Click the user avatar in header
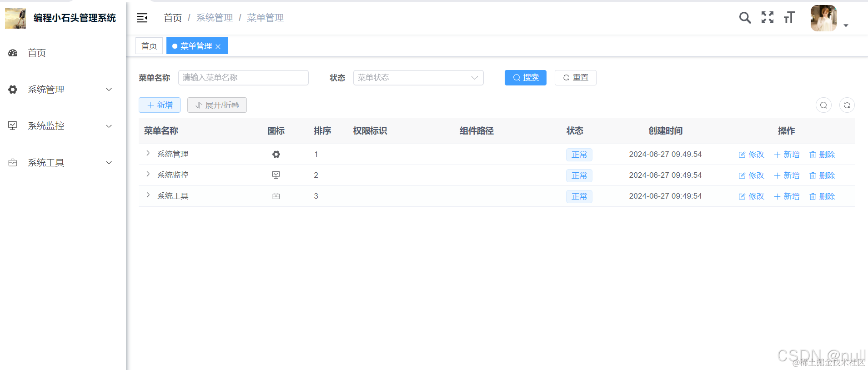 [823, 18]
